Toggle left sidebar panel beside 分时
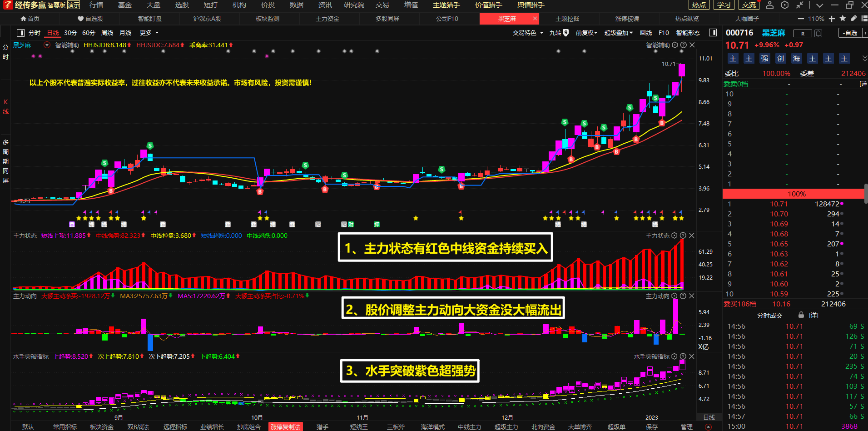 [x=20, y=33]
